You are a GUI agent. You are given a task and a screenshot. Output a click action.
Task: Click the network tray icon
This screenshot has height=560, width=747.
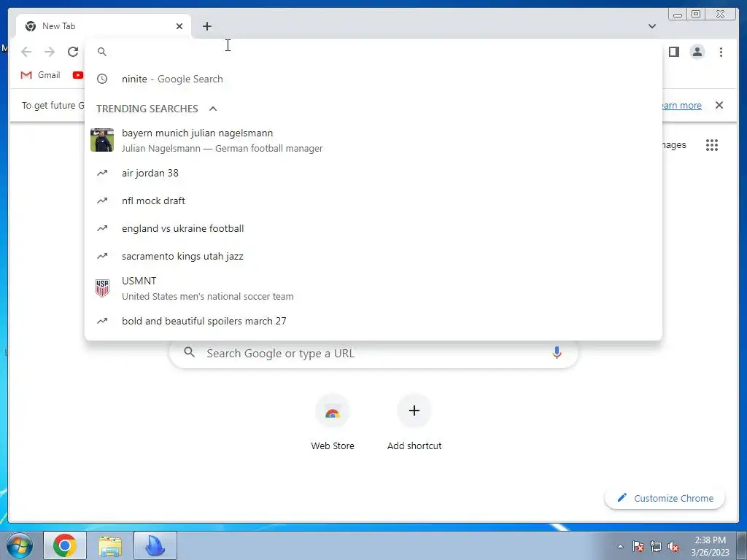(656, 546)
